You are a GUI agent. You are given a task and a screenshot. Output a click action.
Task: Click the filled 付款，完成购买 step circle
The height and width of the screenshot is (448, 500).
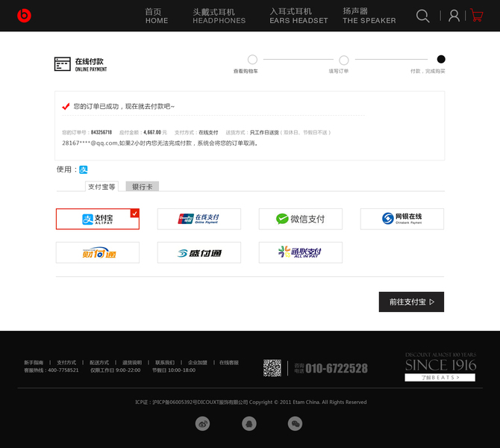(x=441, y=59)
